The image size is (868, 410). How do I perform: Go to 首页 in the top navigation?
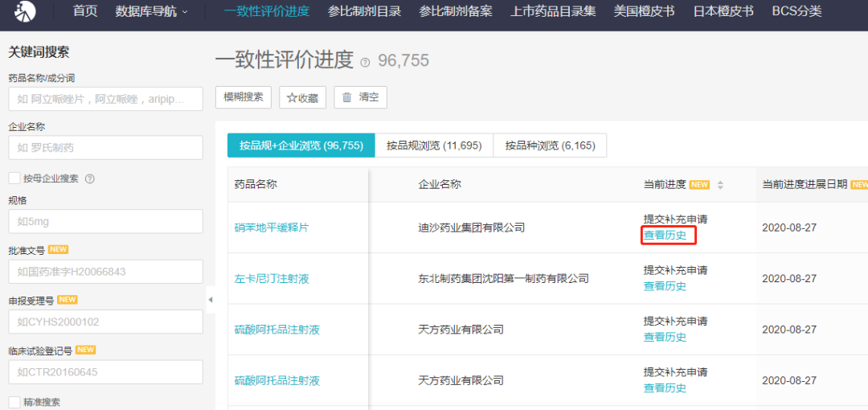85,11
